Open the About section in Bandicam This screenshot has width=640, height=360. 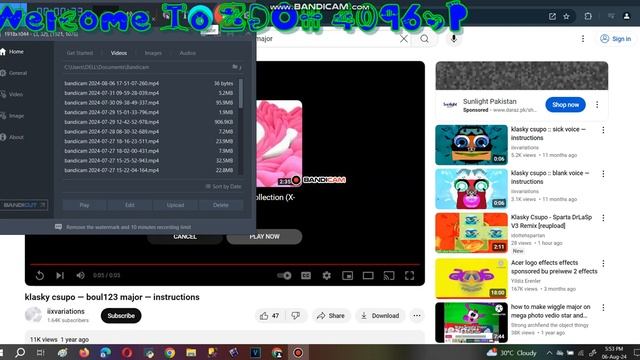click(12, 137)
